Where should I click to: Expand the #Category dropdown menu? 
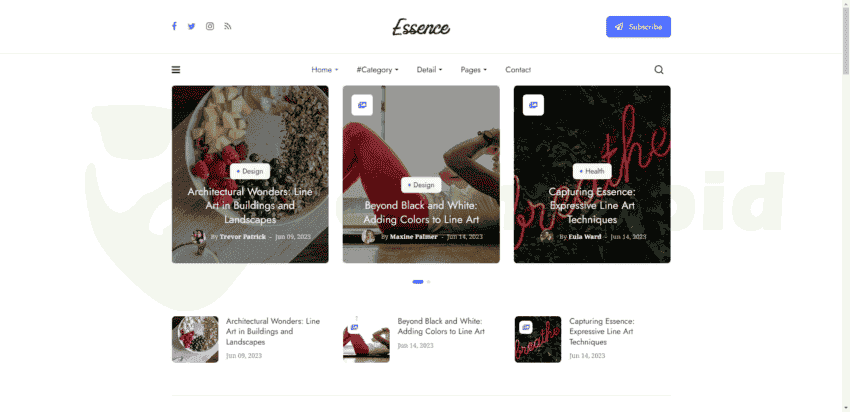377,69
